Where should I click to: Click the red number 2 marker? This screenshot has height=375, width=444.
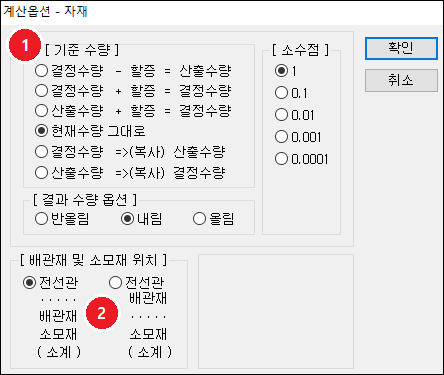coord(102,313)
